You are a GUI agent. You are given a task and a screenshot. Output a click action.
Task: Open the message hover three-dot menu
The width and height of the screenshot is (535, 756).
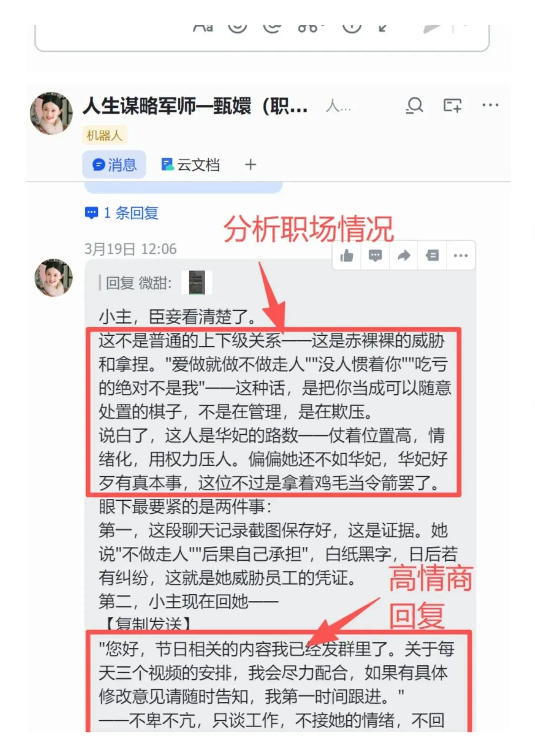coord(461,256)
